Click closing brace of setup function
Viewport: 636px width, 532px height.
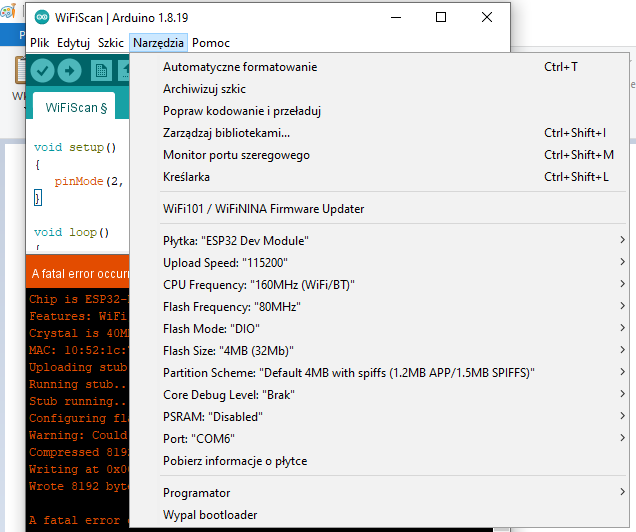pyautogui.click(x=37, y=198)
